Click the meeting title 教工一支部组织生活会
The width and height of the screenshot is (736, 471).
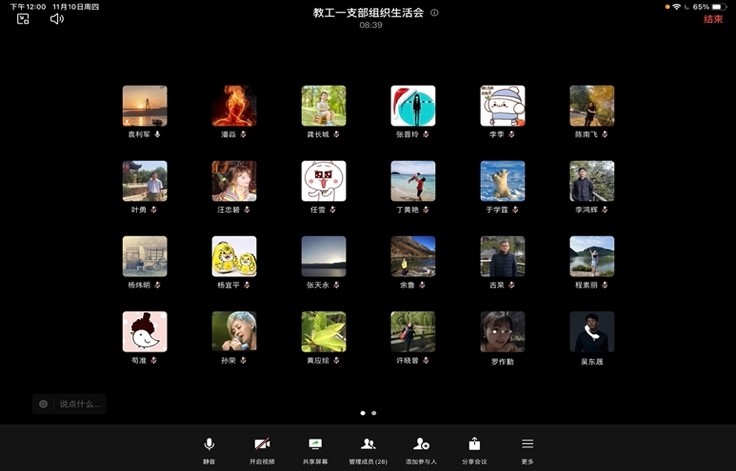(x=368, y=13)
